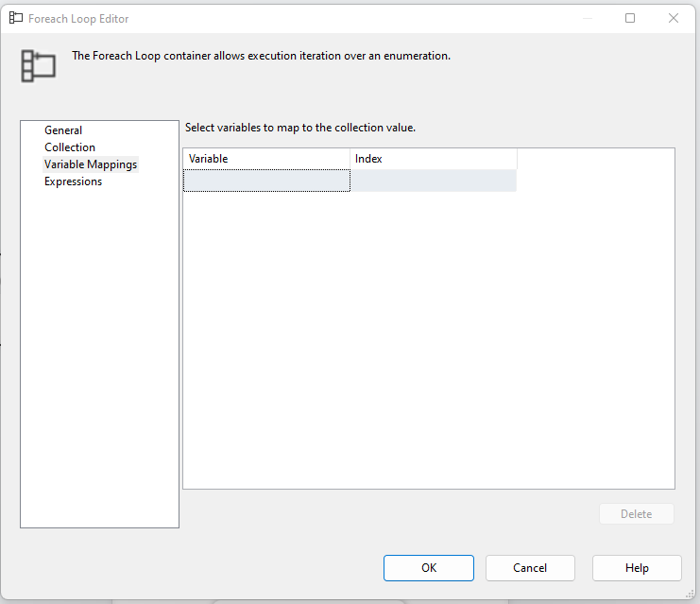
Task: Switch to the Collection page
Action: [x=70, y=147]
